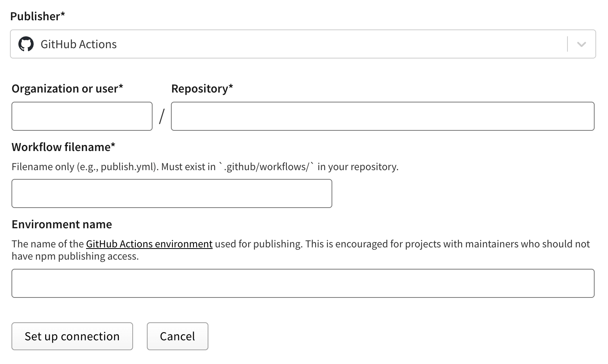Image resolution: width=608 pixels, height=364 pixels.
Task: Focus the Workflow filename input
Action: click(x=172, y=193)
